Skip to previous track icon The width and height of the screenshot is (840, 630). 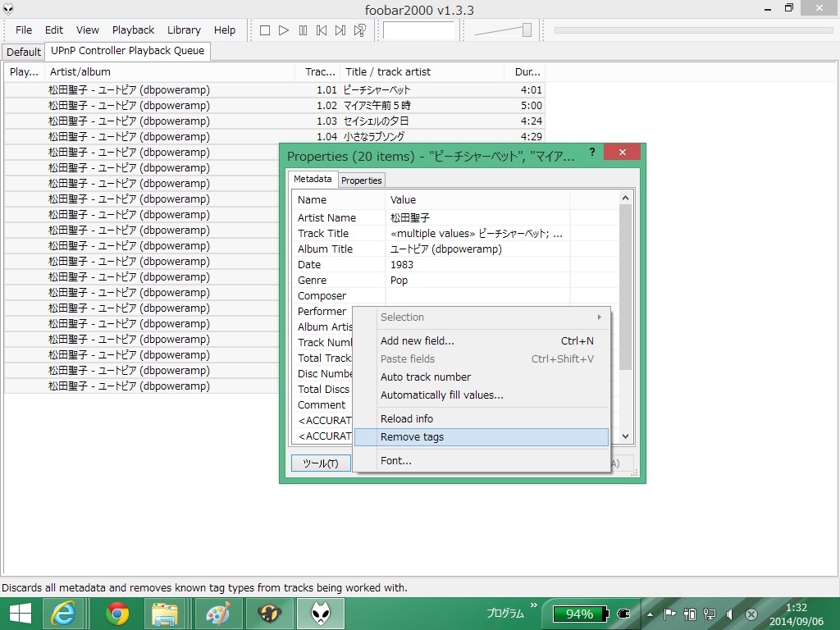click(322, 30)
